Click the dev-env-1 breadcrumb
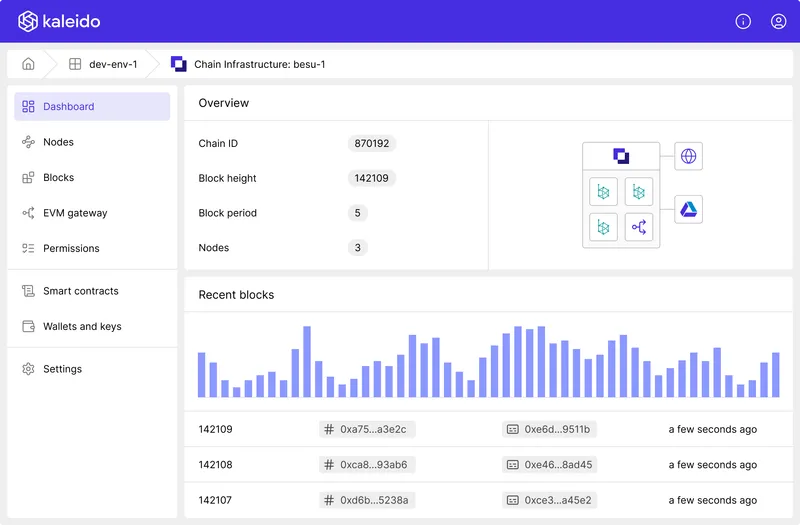This screenshot has height=525, width=800. click(112, 64)
